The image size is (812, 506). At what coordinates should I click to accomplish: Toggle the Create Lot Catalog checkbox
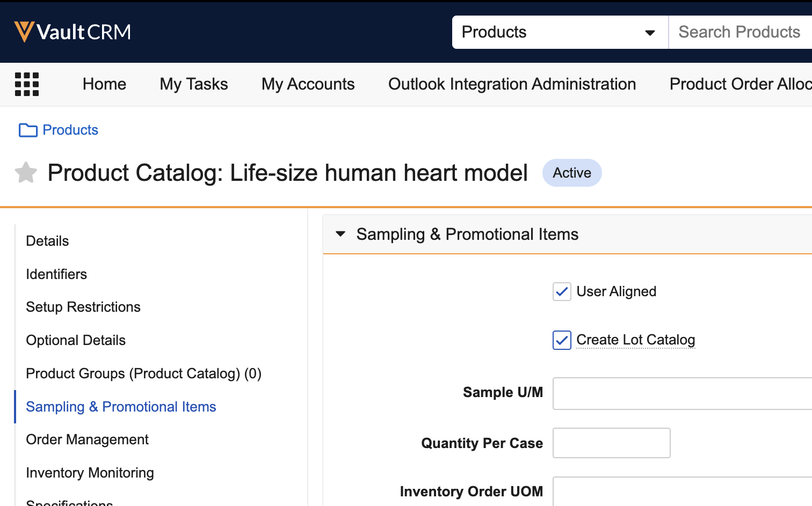pyautogui.click(x=562, y=340)
